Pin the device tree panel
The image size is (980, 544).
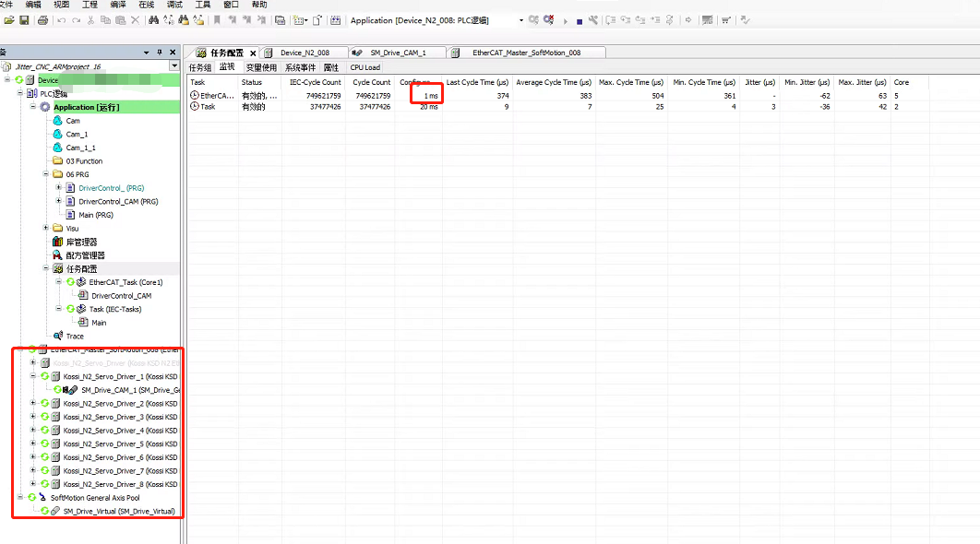tap(160, 53)
